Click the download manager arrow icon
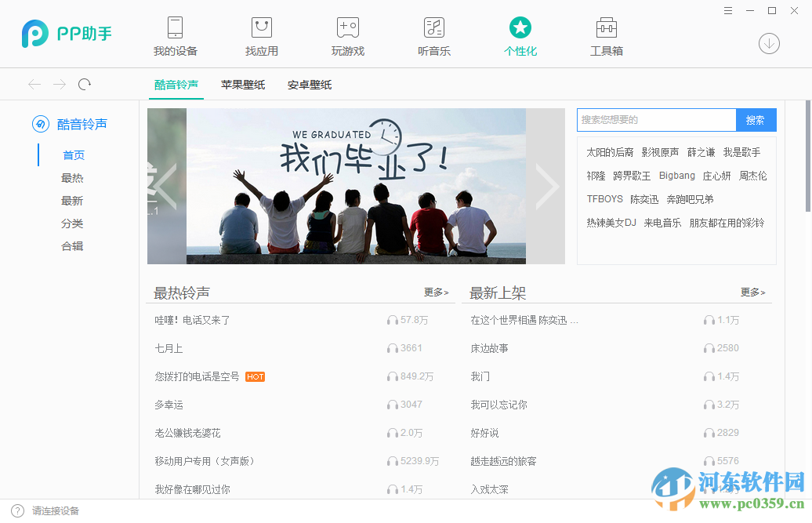Viewport: 812px width, 523px height. coord(769,44)
